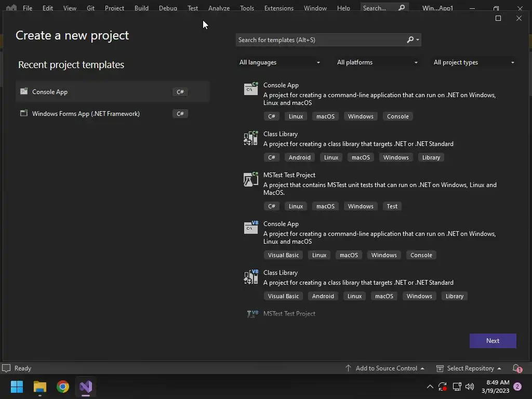Click the Add to Source Control arrow icon
Screen dimensions: 532x399
click(x=348, y=368)
